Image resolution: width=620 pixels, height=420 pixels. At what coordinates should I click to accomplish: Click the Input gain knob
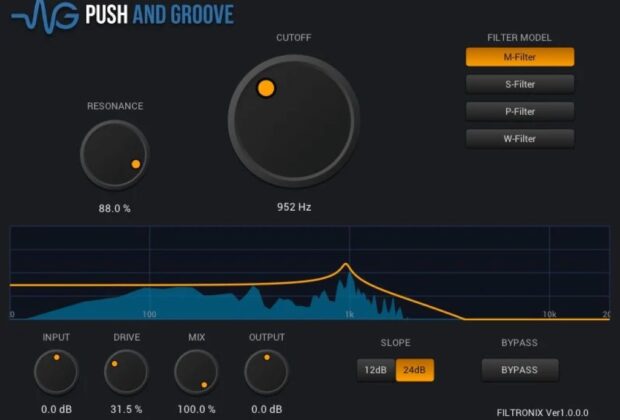(56, 372)
